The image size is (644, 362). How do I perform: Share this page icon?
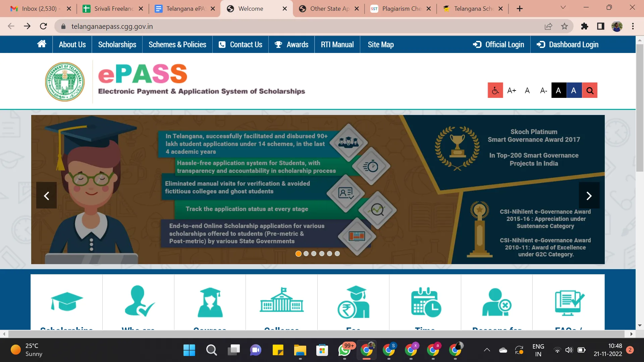[548, 26]
